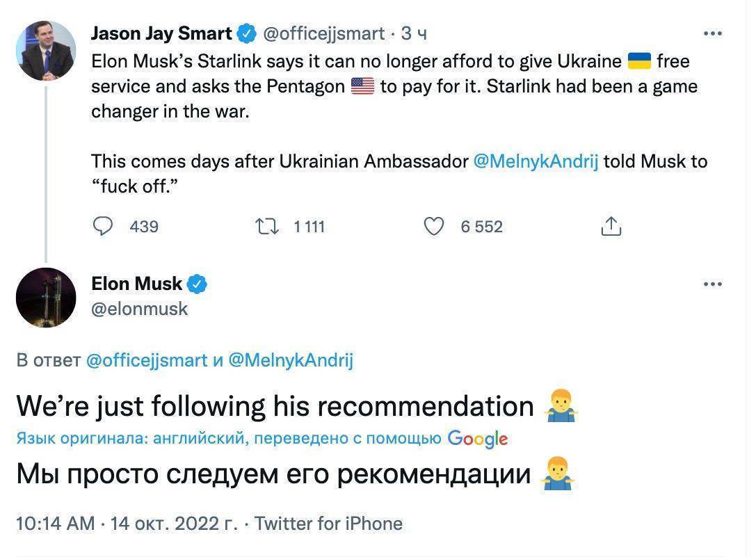Click the @officejjsmart handle beside Jason's name
This screenshot has width=756, height=557.
(x=323, y=33)
